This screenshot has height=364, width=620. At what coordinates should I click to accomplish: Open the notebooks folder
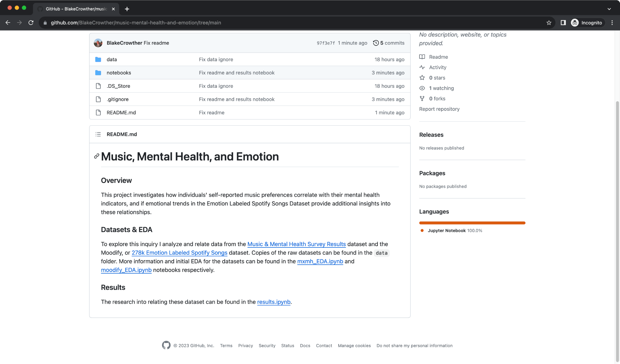pyautogui.click(x=119, y=73)
